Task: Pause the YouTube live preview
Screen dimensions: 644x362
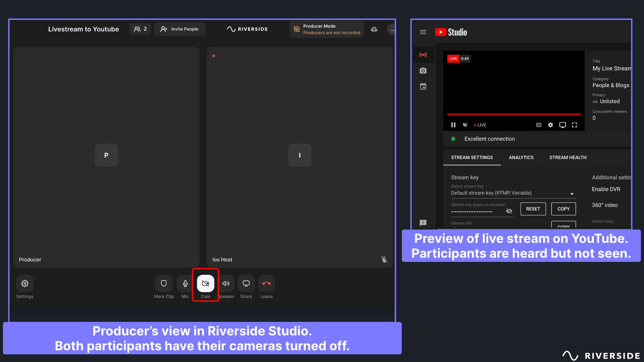Action: point(453,125)
